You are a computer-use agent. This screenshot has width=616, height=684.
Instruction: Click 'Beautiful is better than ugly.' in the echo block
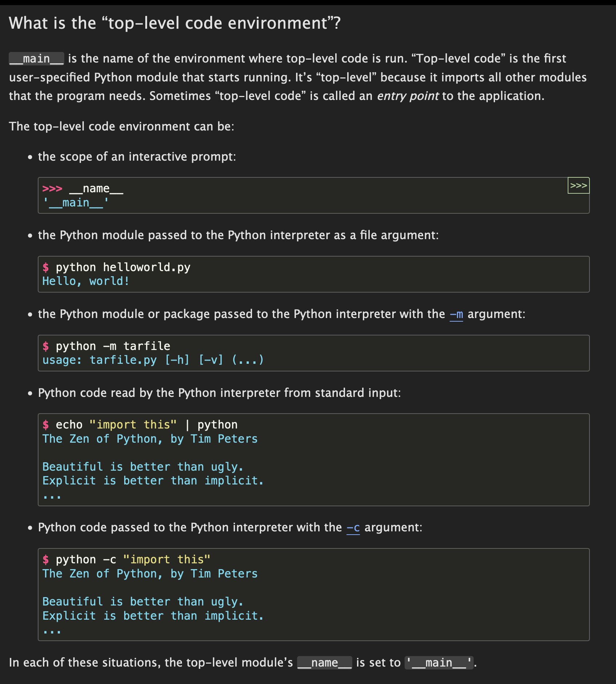(143, 467)
